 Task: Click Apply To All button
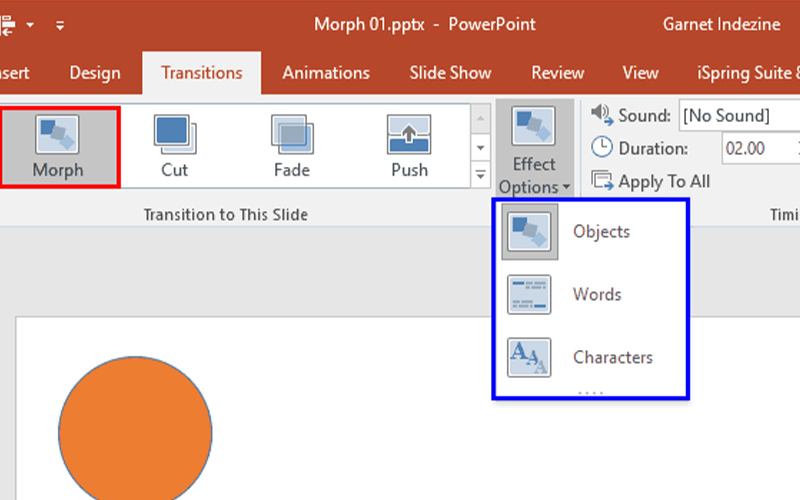point(651,181)
